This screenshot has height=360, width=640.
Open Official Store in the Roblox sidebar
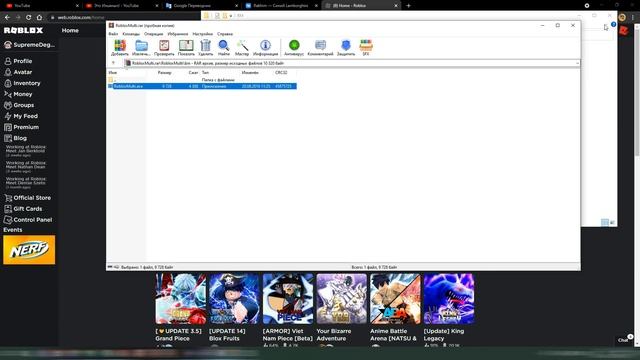tap(28, 198)
